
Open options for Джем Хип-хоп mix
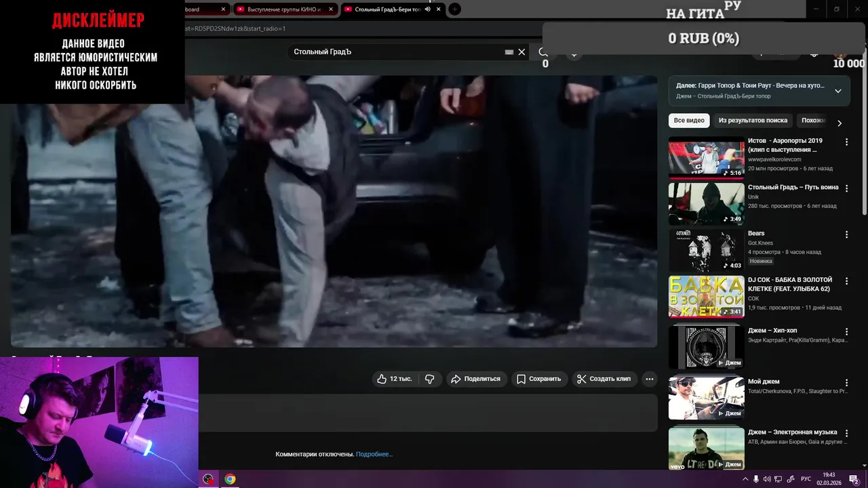click(x=846, y=331)
